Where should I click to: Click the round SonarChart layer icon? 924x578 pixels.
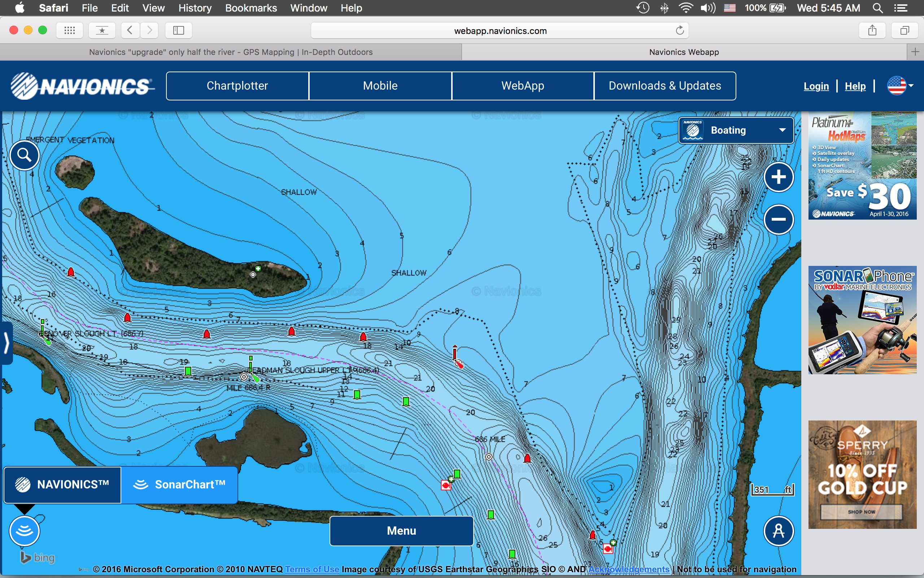(25, 531)
